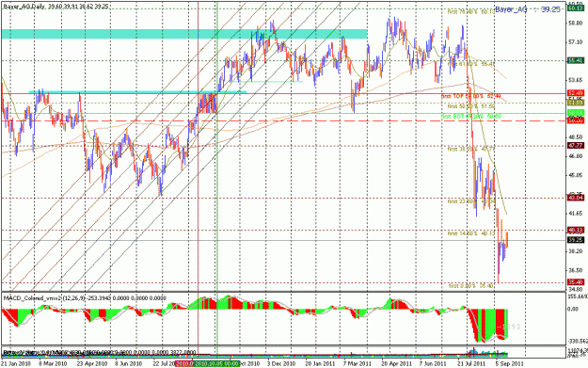This screenshot has width=588, height=368.
Task: Click the red highlighted date marker on time axis
Action: point(185,363)
